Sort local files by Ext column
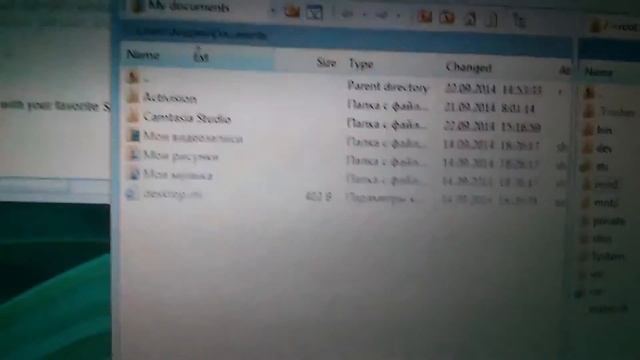 tap(201, 57)
